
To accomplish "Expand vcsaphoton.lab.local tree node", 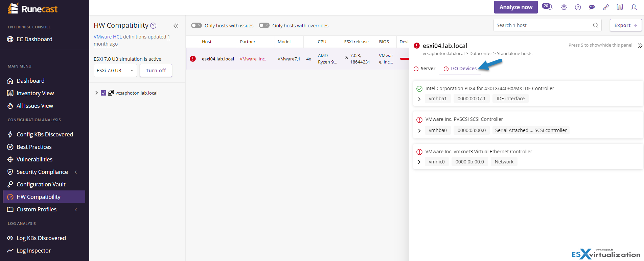I will click(x=96, y=93).
